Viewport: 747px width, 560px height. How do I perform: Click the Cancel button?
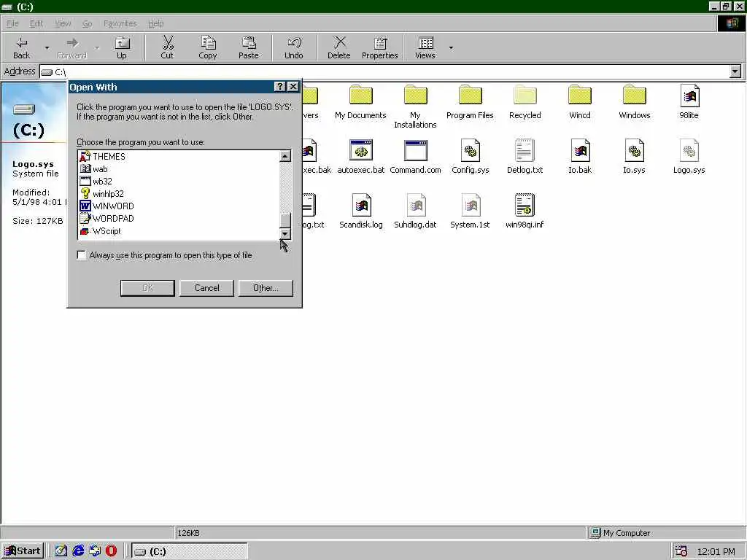[206, 288]
